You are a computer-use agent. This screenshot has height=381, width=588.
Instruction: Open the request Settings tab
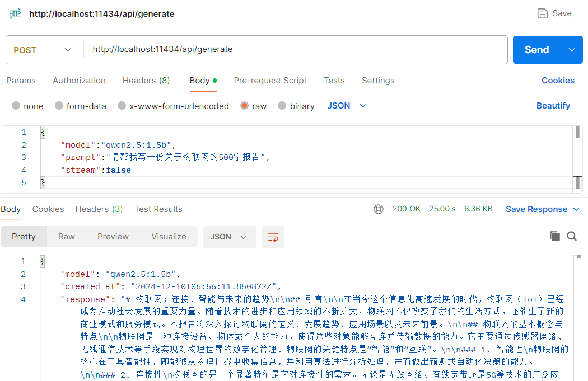pyautogui.click(x=378, y=81)
